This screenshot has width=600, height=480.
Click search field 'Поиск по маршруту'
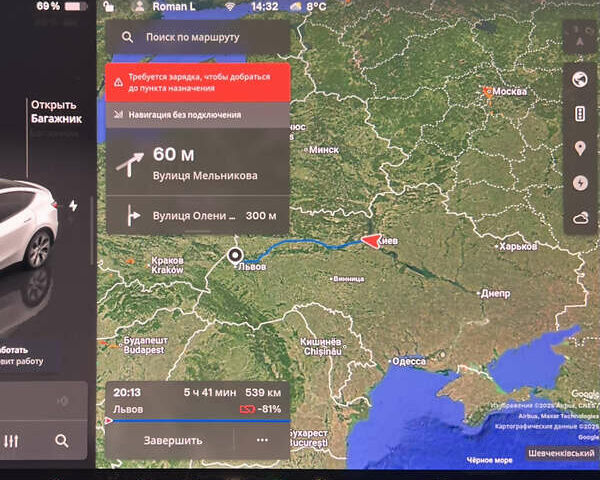198,38
